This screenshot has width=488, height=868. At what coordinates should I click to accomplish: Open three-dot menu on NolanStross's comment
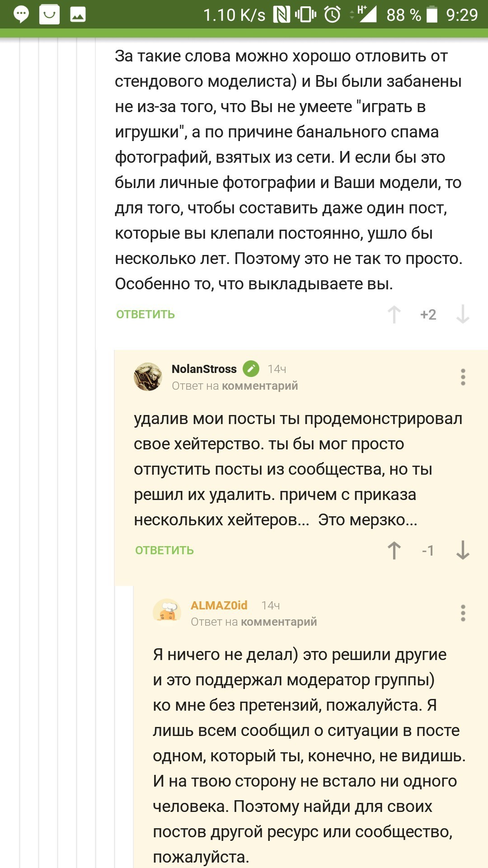463,377
